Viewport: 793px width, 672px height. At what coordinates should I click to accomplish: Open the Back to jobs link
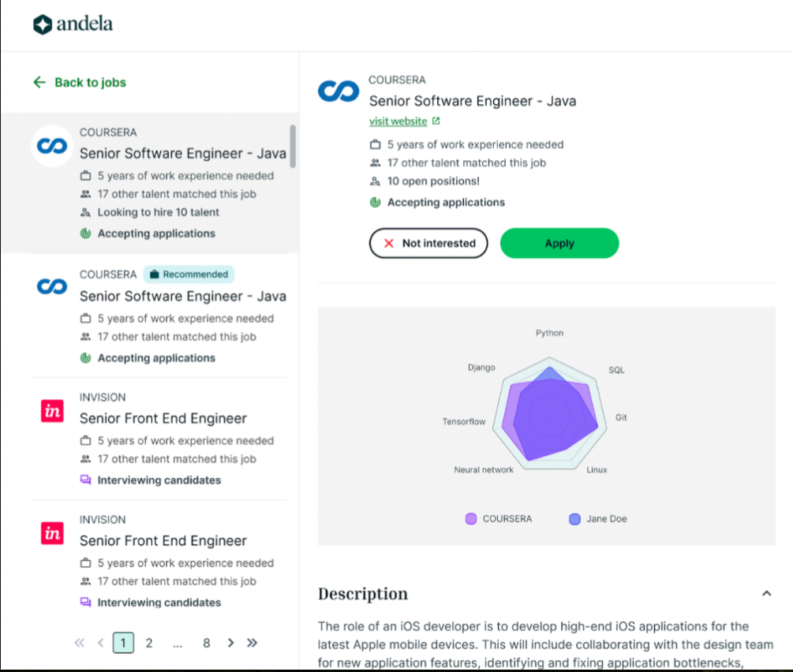pyautogui.click(x=90, y=82)
